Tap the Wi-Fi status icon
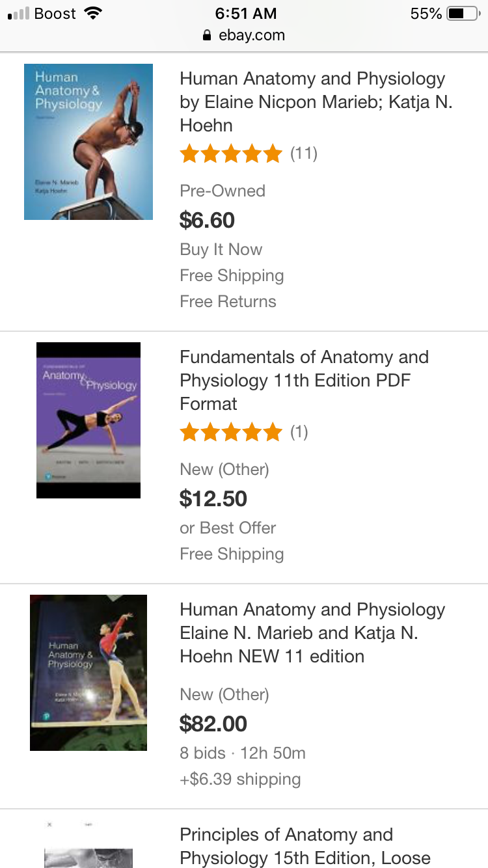488x868 pixels. (x=94, y=13)
